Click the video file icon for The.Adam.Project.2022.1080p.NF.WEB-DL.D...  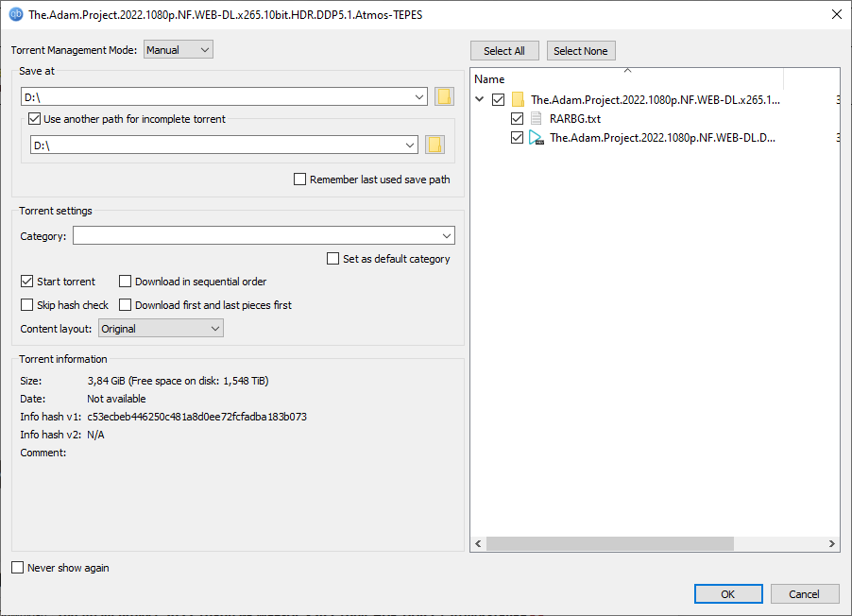536,138
